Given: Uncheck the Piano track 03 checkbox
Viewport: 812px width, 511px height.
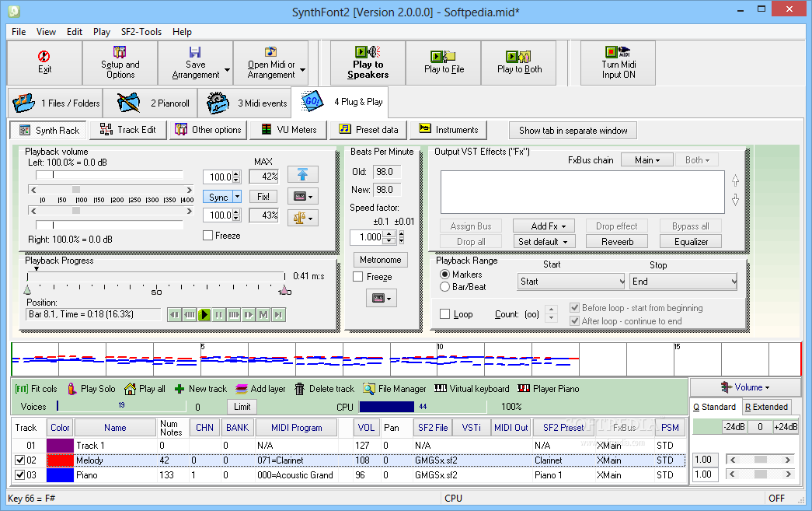Looking at the screenshot, I should pos(19,474).
